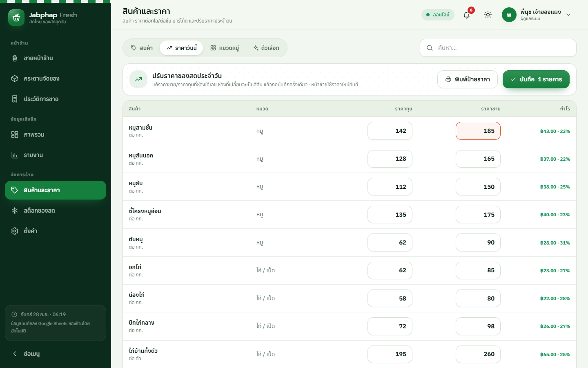588x368 pixels.
Task: Click the selling price field for หมูสันนอก
Action: point(478,159)
